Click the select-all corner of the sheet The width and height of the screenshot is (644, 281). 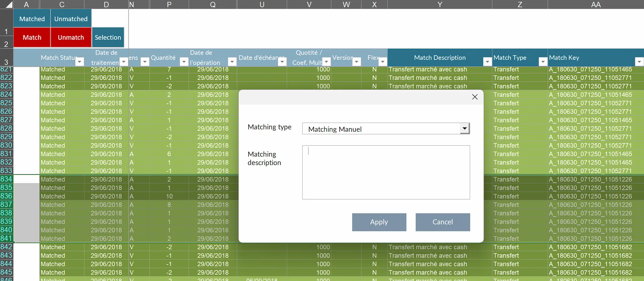pyautogui.click(x=7, y=4)
